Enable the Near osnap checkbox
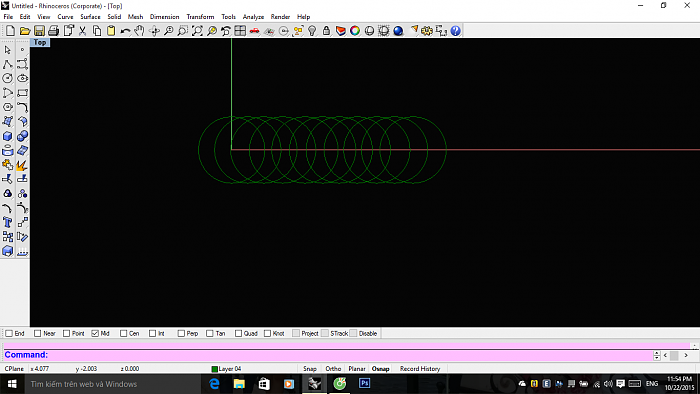The image size is (700, 394). pos(38,333)
